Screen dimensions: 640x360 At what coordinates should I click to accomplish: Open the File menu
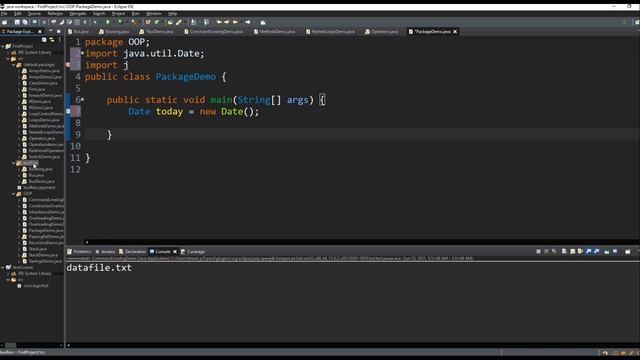pyautogui.click(x=4, y=13)
